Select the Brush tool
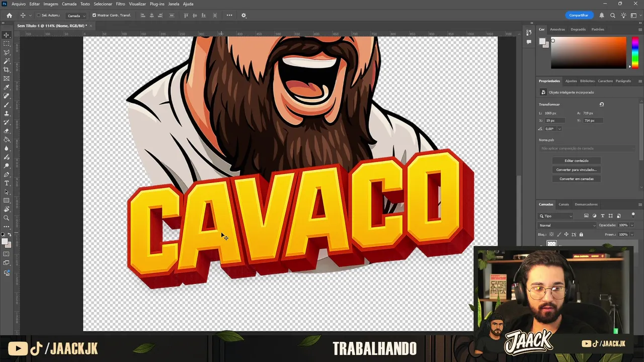Viewport: 644px width, 362px height. pyautogui.click(x=7, y=105)
